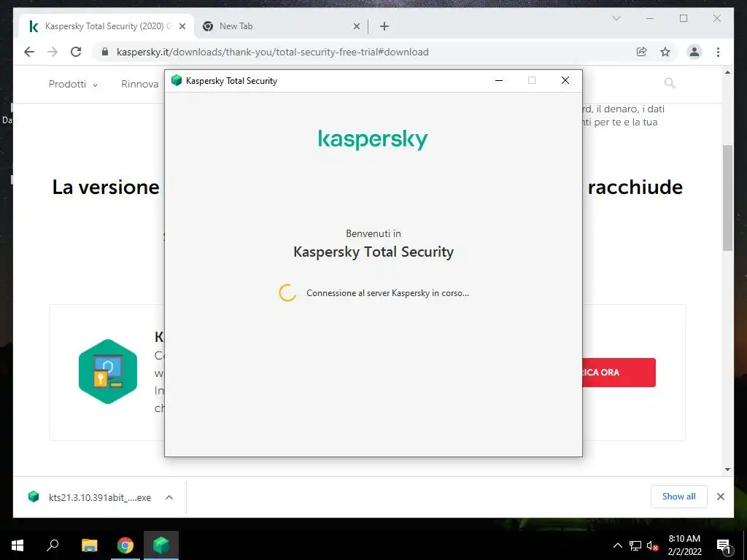Share this page via address bar icon
The width and height of the screenshot is (747, 560).
tap(642, 52)
